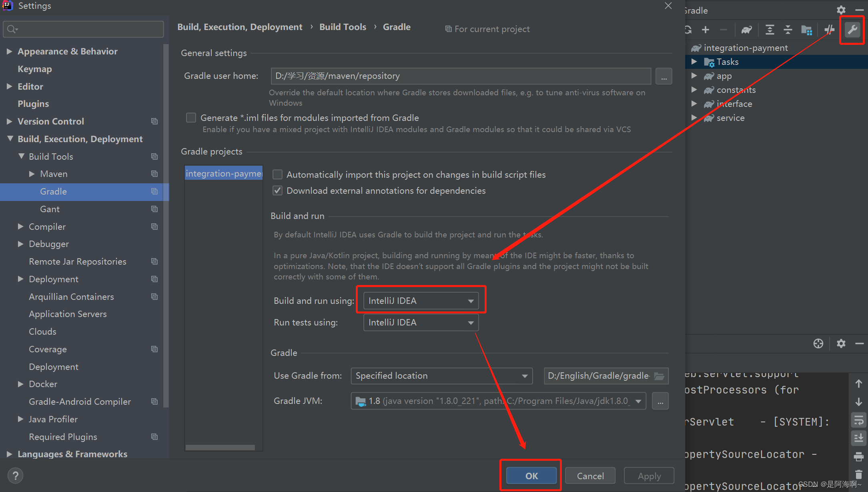Open the Build and run using dropdown

pyautogui.click(x=421, y=301)
